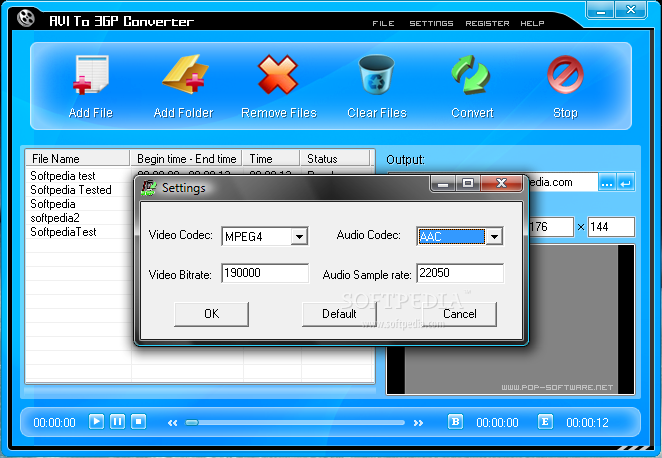Select the AAC audio codec combo box
This screenshot has width=662, height=458.
(x=459, y=236)
